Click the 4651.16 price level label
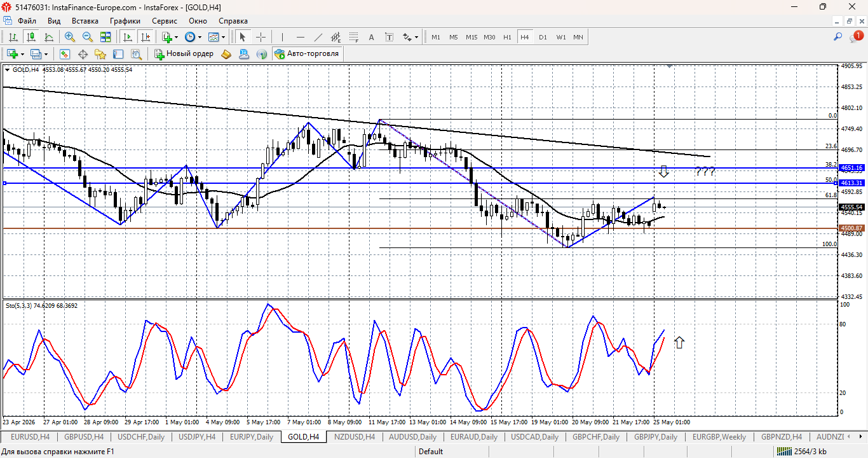868x458 pixels. pos(851,168)
